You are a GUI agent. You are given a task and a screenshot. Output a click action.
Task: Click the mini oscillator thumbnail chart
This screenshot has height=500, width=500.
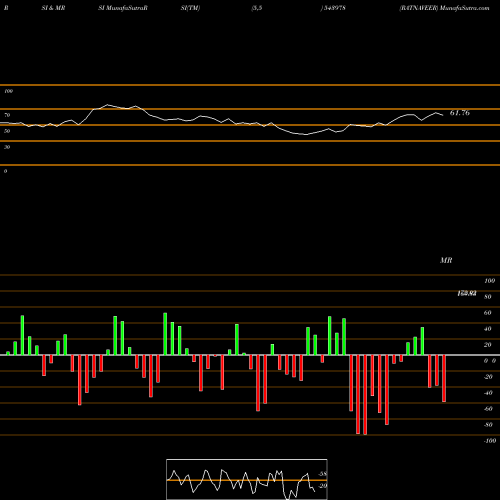pyautogui.click(x=247, y=479)
